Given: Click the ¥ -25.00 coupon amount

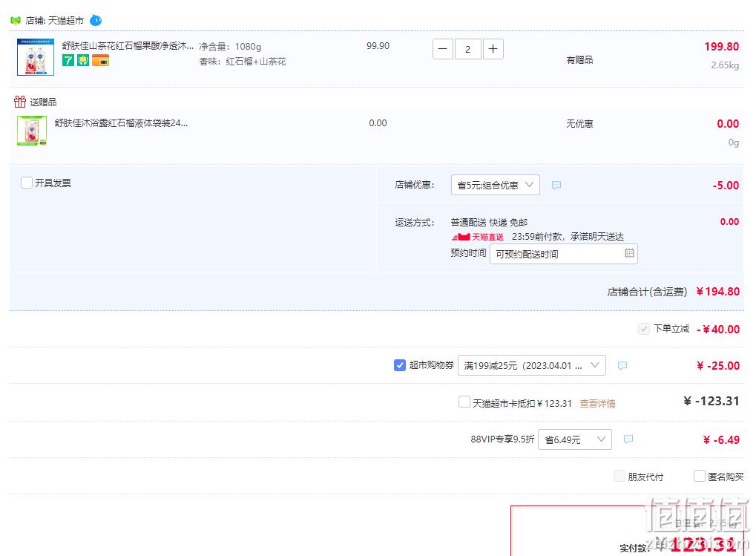Looking at the screenshot, I should click(718, 366).
